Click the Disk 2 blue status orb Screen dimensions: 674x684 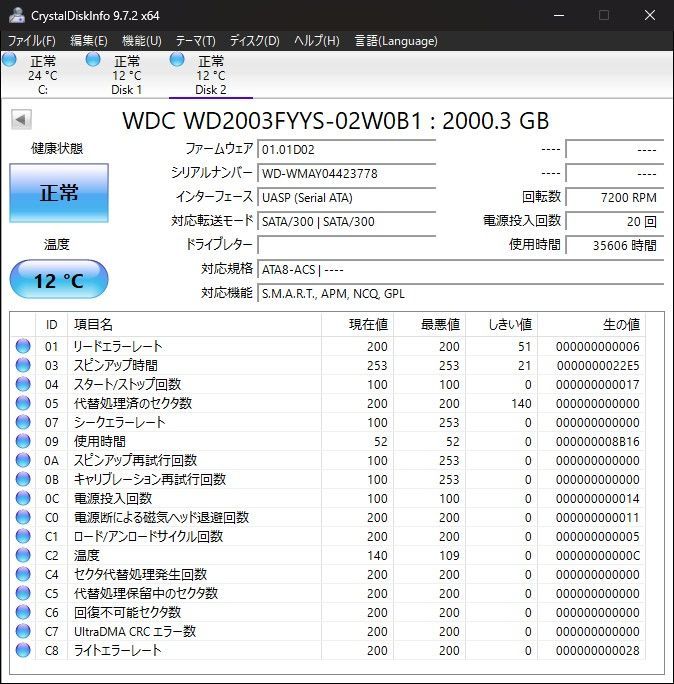[x=177, y=59]
